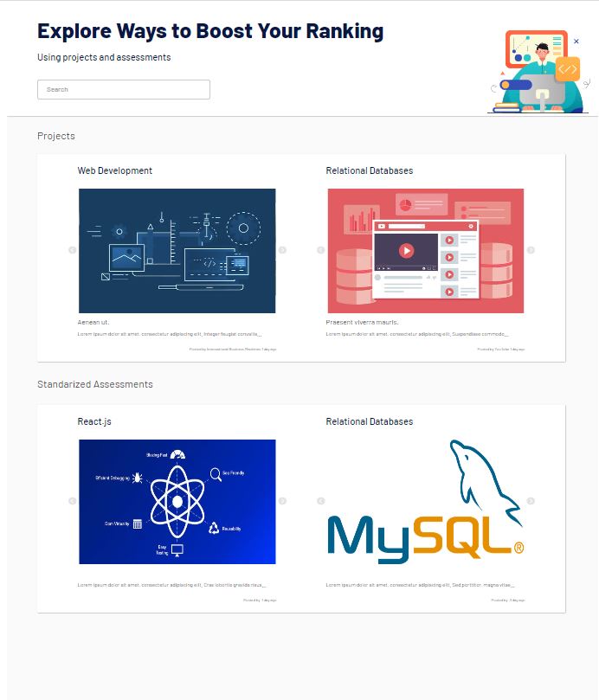Go to next slide on Web Development card
The image size is (599, 700).
point(282,250)
